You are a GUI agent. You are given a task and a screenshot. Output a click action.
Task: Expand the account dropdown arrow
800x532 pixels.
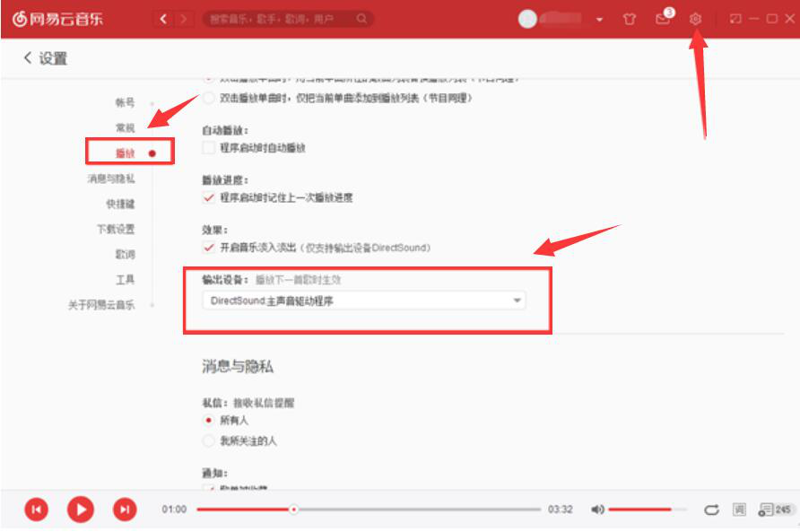click(x=599, y=20)
